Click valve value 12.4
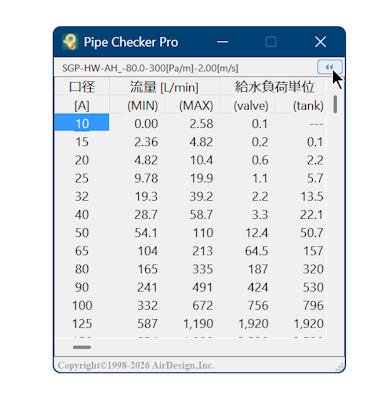This screenshot has width=391, height=403. (257, 233)
